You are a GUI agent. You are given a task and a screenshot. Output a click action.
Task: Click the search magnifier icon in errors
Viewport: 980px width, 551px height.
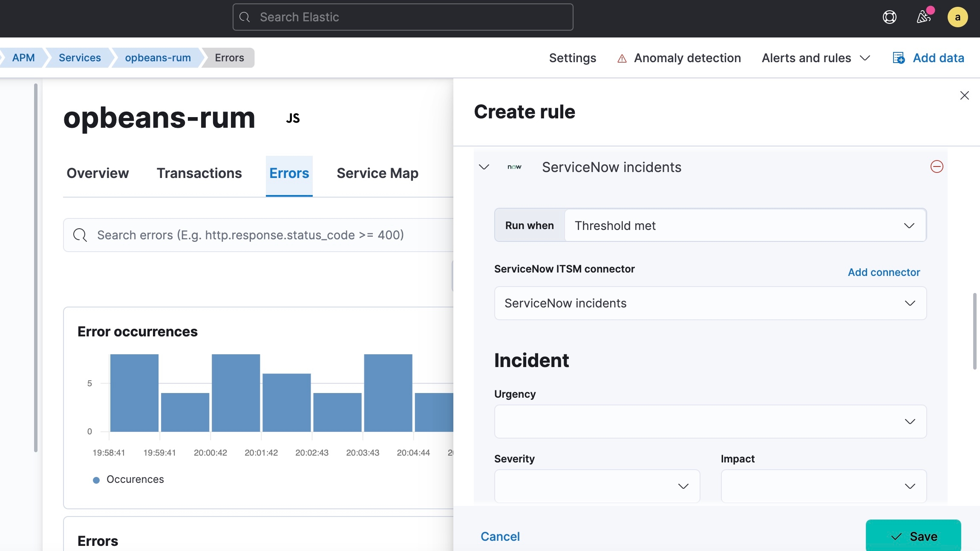79,235
